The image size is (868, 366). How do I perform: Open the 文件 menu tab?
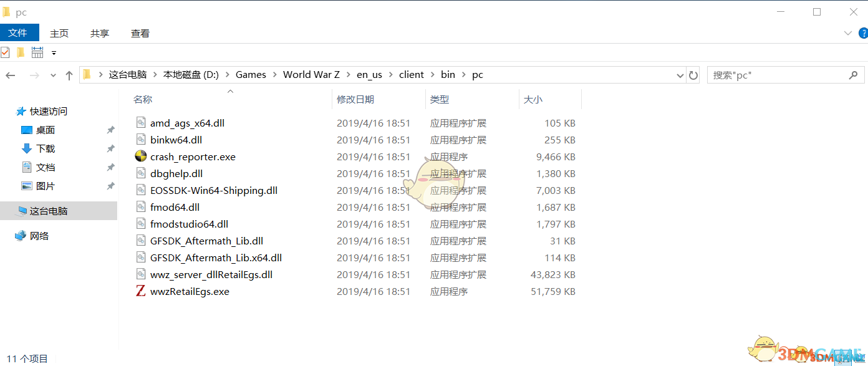(x=19, y=33)
